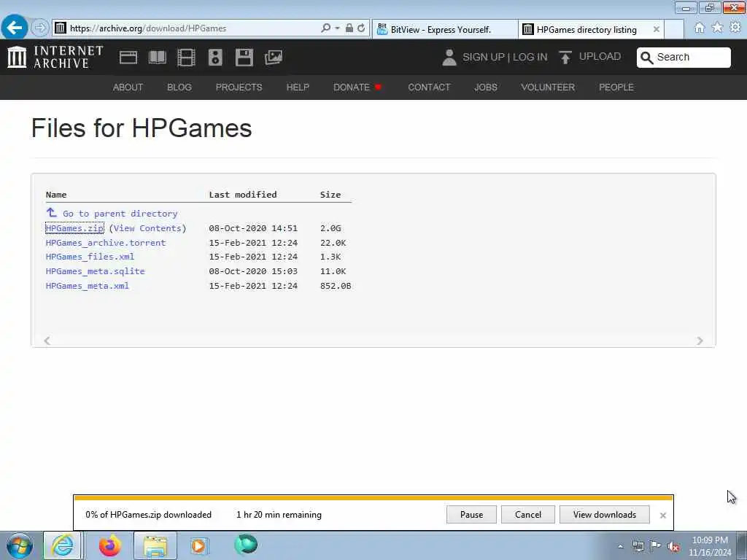The height and width of the screenshot is (560, 747).
Task: Open the DONATE menu item
Action: 357,87
